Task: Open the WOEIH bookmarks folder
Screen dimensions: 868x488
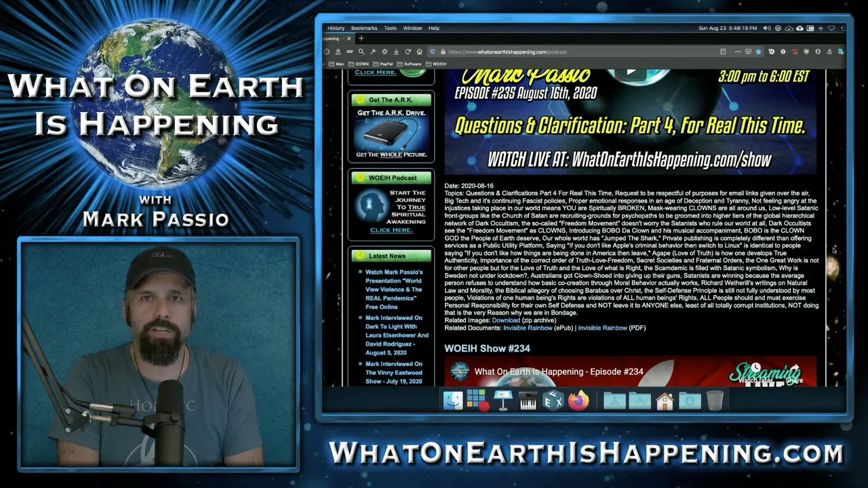Action: click(x=437, y=64)
